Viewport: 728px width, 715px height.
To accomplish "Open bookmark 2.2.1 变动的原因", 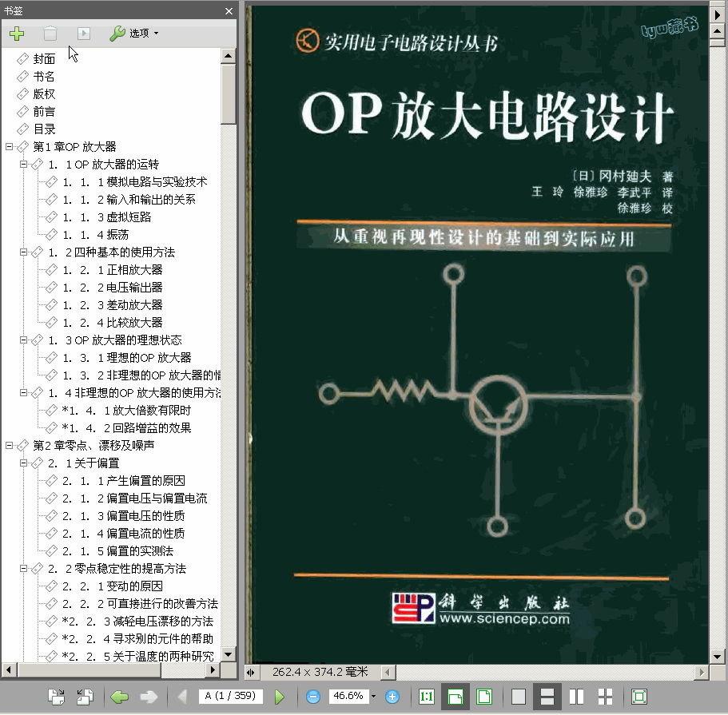I will click(x=113, y=586).
